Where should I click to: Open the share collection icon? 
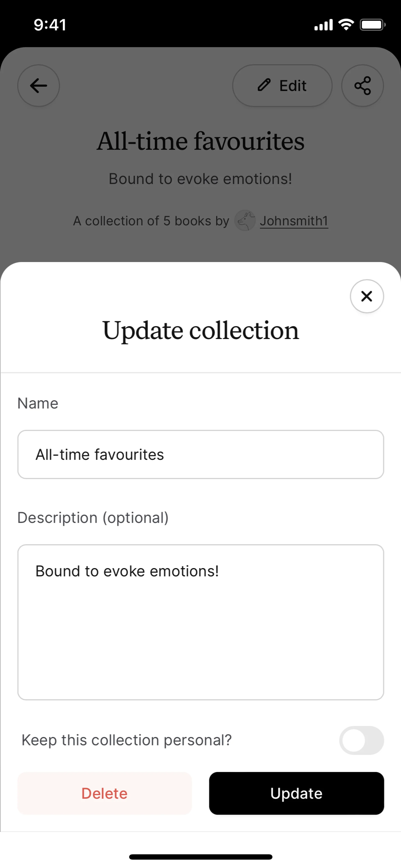(362, 86)
